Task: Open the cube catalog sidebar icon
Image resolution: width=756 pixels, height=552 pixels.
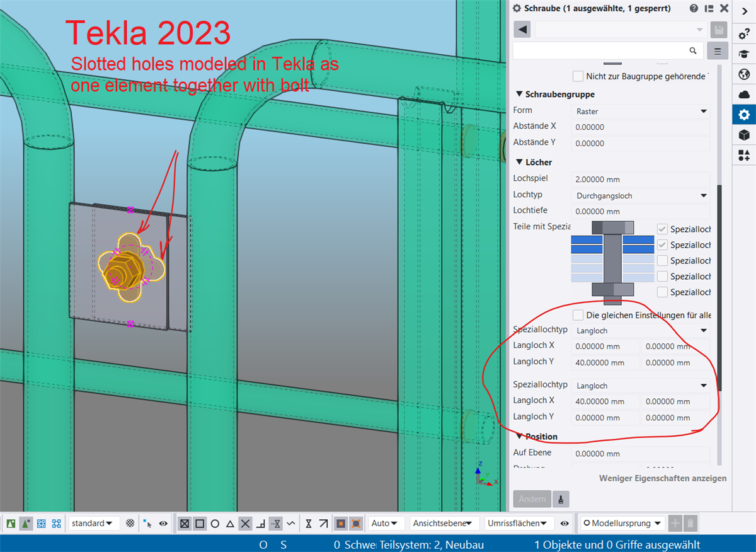Action: coord(744,134)
